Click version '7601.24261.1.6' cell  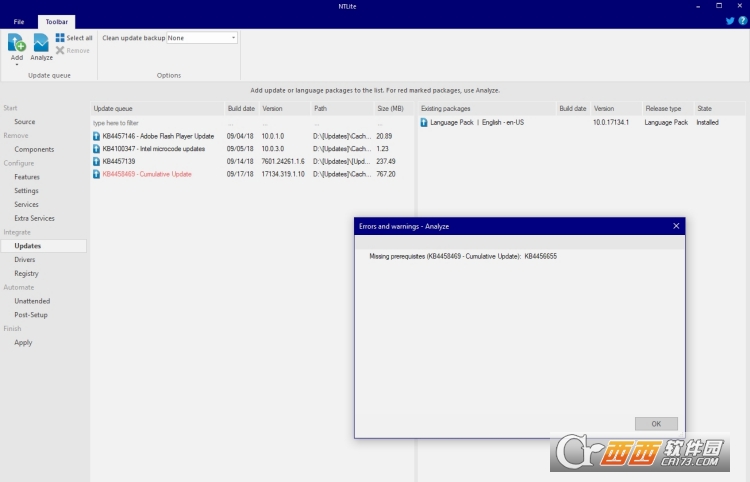click(283, 162)
